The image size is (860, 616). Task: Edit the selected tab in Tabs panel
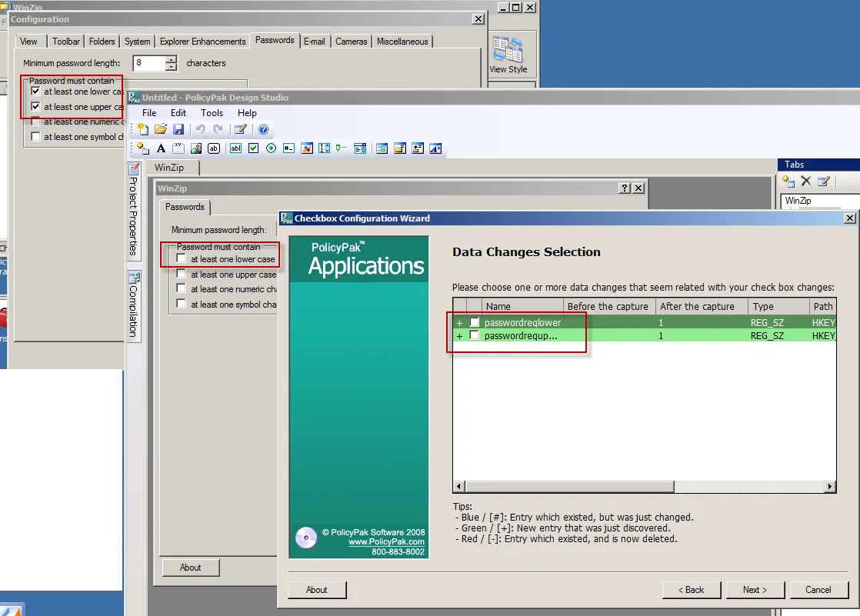click(823, 181)
